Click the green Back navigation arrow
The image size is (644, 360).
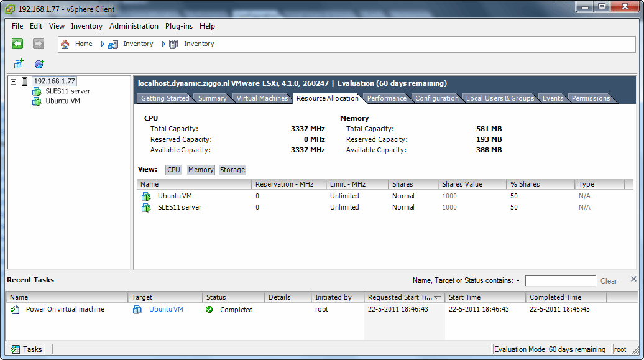[17, 44]
